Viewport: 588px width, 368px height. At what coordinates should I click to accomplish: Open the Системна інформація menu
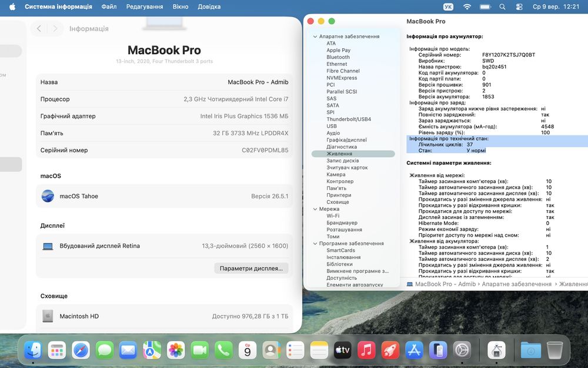pyautogui.click(x=58, y=6)
